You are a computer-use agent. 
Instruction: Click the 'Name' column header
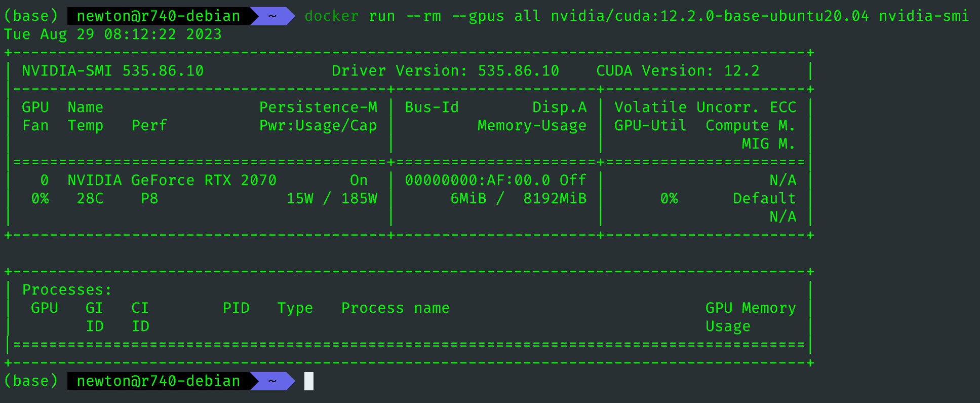86,107
